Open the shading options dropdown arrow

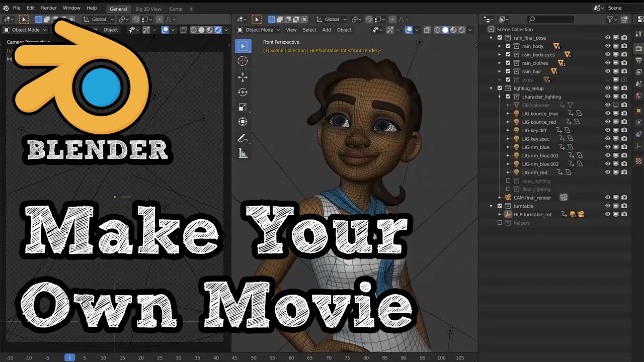pyautogui.click(x=470, y=30)
